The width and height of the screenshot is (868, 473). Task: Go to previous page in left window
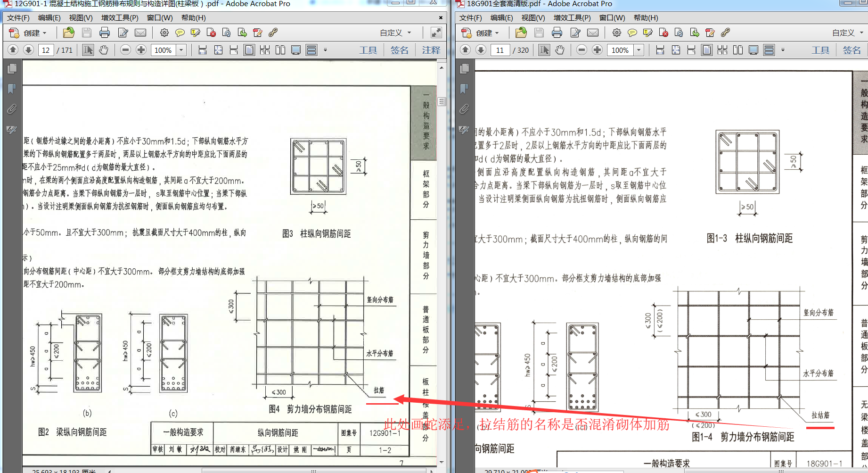coord(13,50)
